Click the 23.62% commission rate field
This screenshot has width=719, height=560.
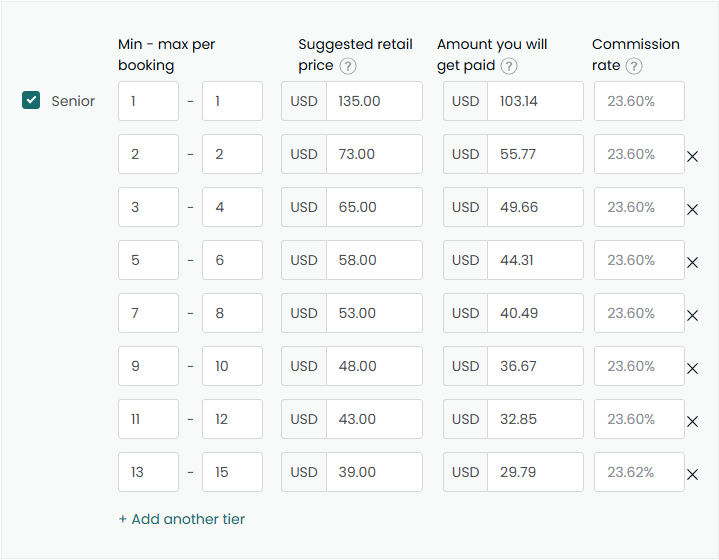(x=639, y=472)
